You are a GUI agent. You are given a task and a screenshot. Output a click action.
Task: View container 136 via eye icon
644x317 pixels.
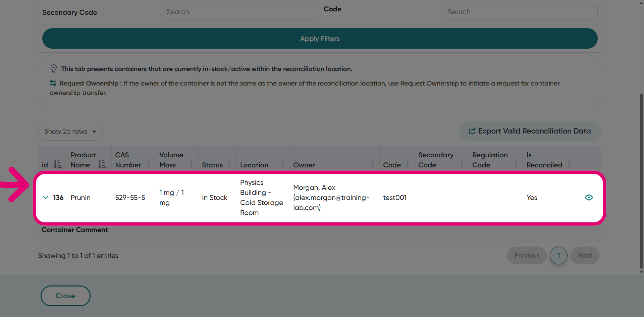589,198
